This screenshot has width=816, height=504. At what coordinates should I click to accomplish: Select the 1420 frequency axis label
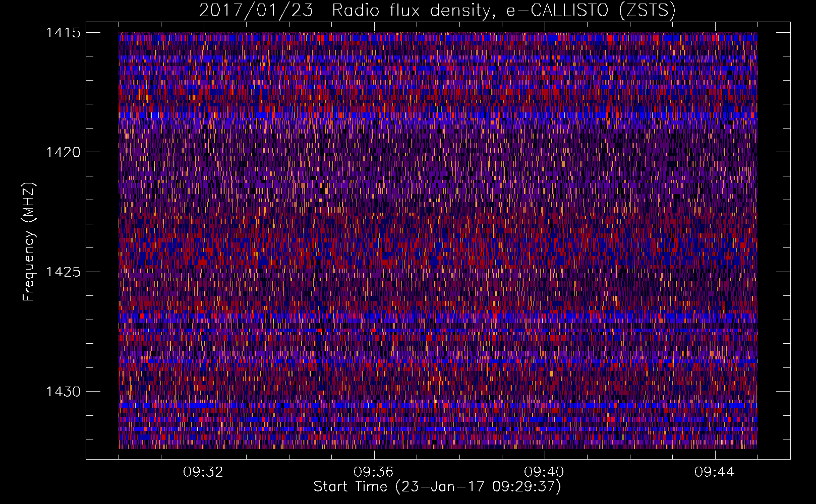click(x=63, y=152)
